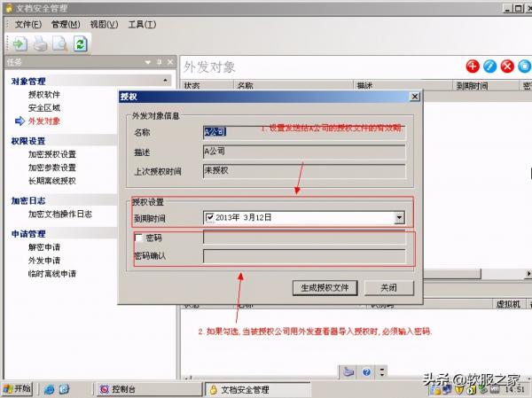Image resolution: width=532 pixels, height=398 pixels.
Task: Click the 上次授权时间 field showing 未授权
Action: tap(304, 171)
